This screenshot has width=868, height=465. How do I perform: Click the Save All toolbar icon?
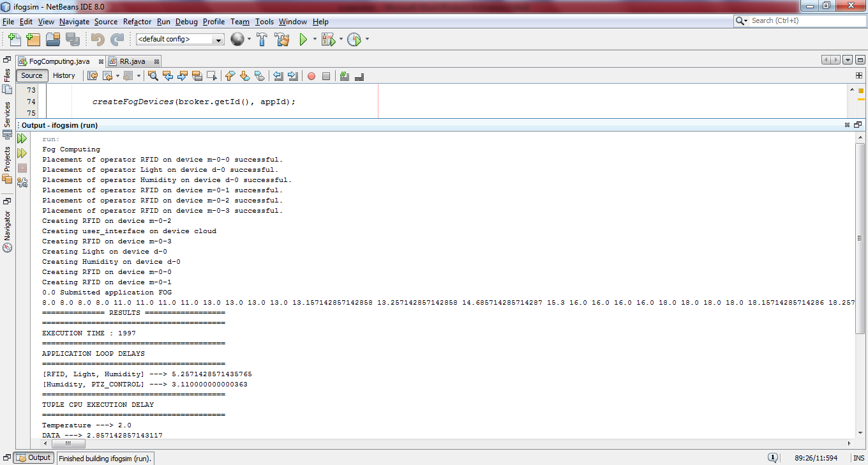(x=72, y=40)
